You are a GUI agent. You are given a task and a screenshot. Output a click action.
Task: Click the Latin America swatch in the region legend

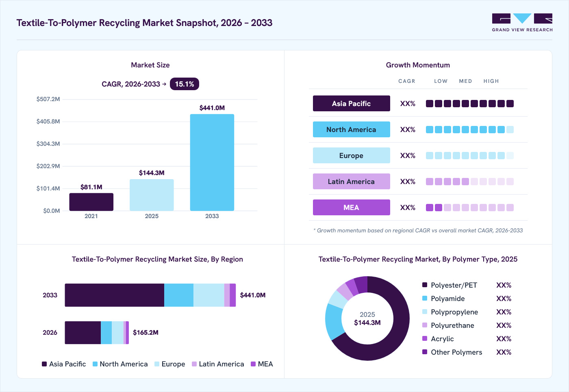pos(194,364)
